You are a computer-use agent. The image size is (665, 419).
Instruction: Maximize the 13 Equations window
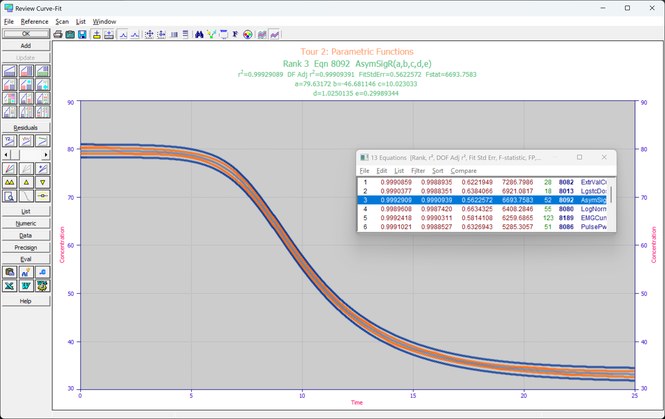click(579, 157)
